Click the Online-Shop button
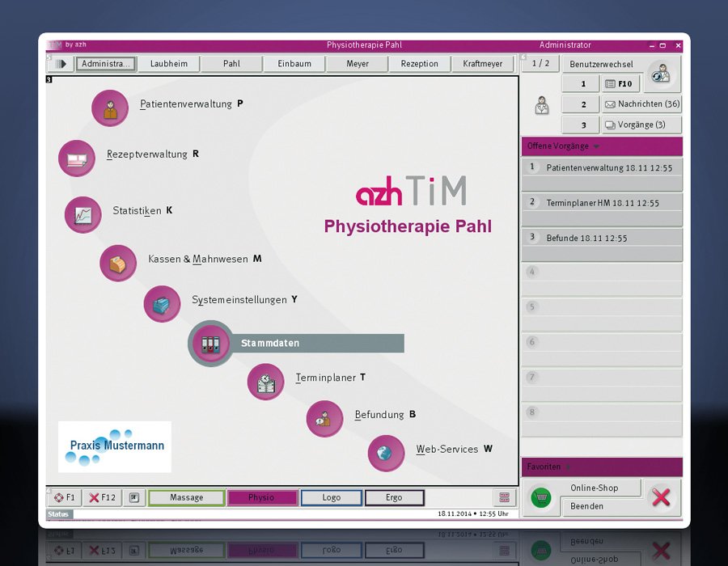Image resolution: width=728 pixels, height=566 pixels. click(601, 488)
